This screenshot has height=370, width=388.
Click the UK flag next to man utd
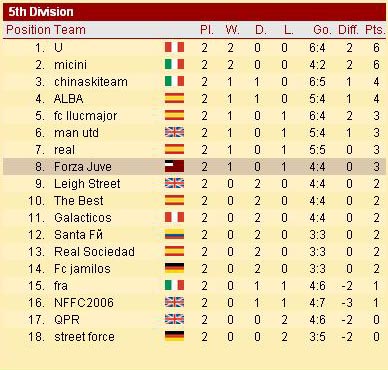pos(174,132)
